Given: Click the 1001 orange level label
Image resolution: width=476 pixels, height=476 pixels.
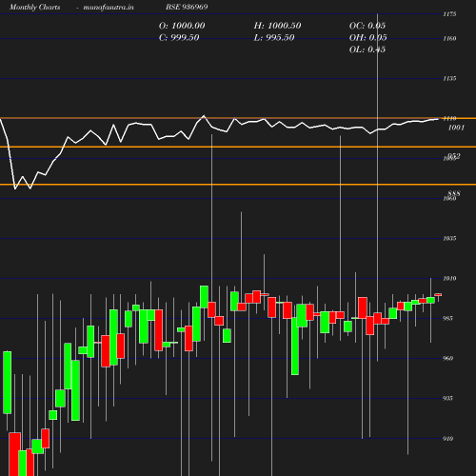Looking at the screenshot, I should 456,128.
